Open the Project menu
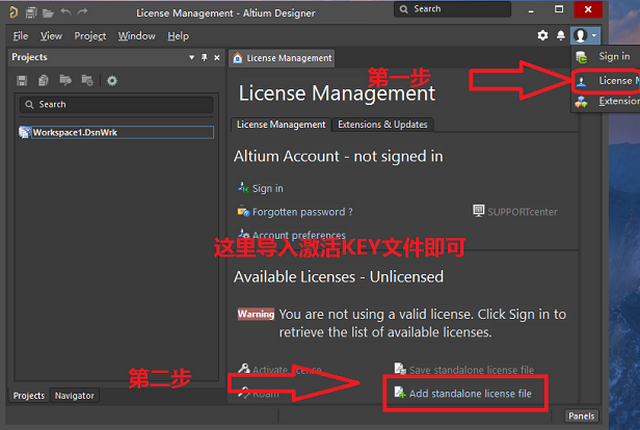The image size is (640, 430). [90, 36]
